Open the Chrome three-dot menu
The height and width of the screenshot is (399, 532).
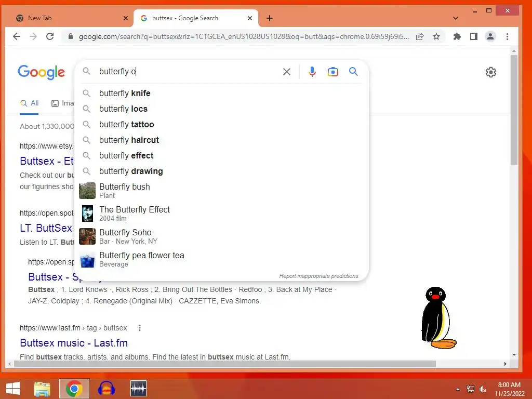coord(507,36)
